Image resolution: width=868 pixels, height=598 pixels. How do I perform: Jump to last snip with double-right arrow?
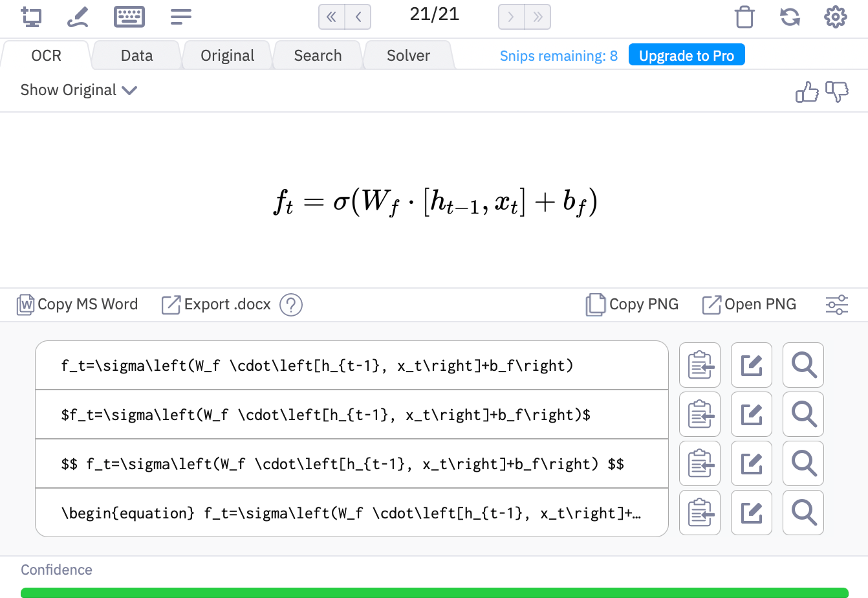[537, 17]
